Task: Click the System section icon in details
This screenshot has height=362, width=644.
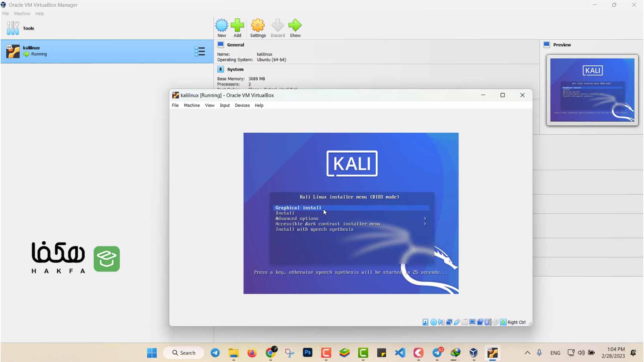Action: coord(220,69)
